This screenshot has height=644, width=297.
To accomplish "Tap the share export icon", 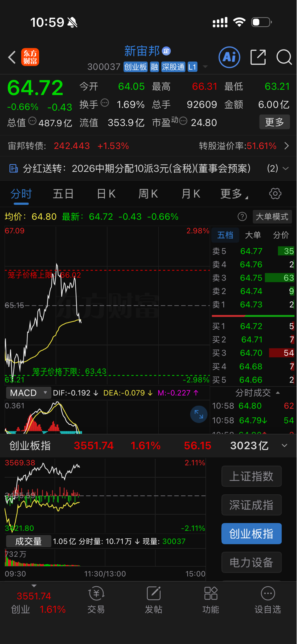I will point(258,57).
